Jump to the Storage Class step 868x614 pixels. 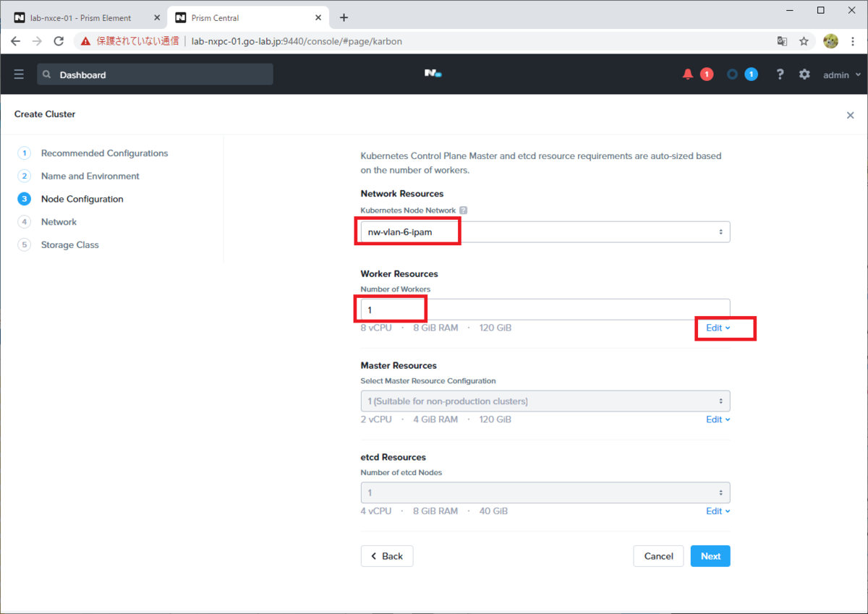pyautogui.click(x=69, y=245)
